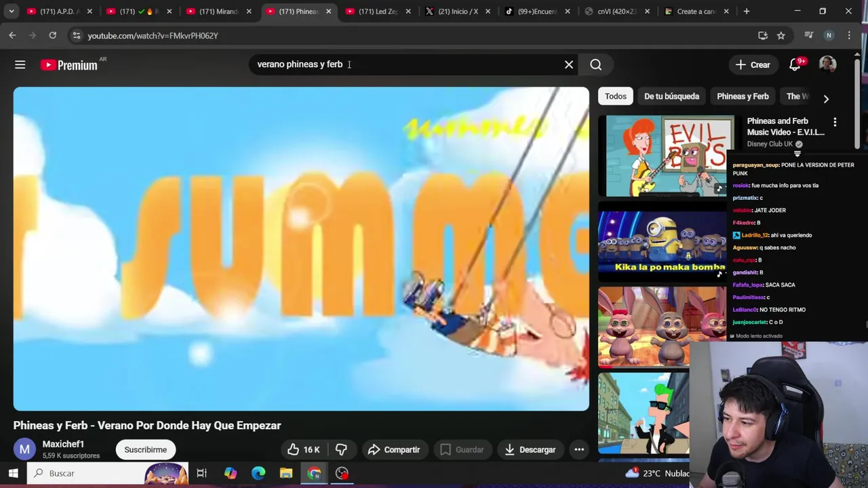The height and width of the screenshot is (488, 868).
Task: Reload the page with refresh icon
Action: pyautogui.click(x=52, y=35)
